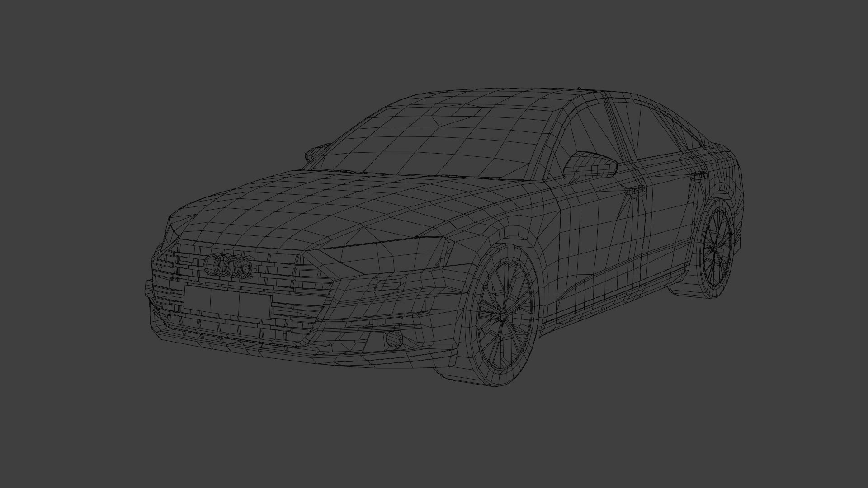Select the rear door handle

[x=699, y=174]
